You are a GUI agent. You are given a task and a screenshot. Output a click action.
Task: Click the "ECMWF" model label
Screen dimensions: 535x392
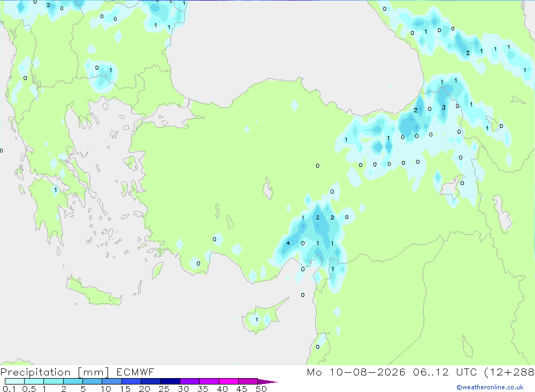[x=135, y=372]
